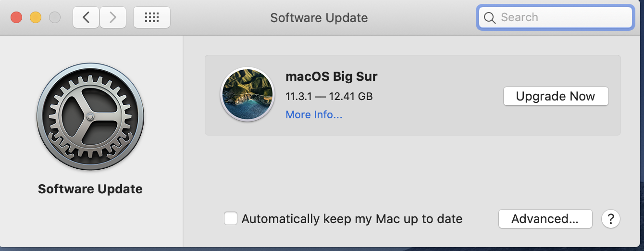Viewport: 644px width, 251px height.
Task: Go back with the left arrow button
Action: [86, 18]
